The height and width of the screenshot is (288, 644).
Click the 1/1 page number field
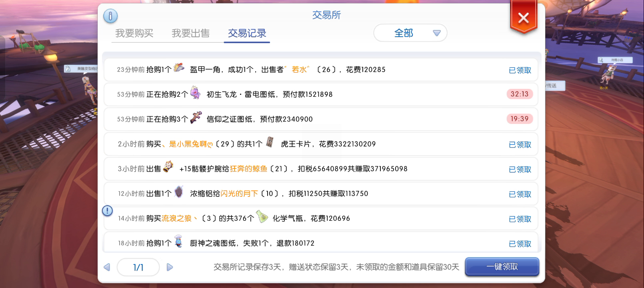click(138, 267)
